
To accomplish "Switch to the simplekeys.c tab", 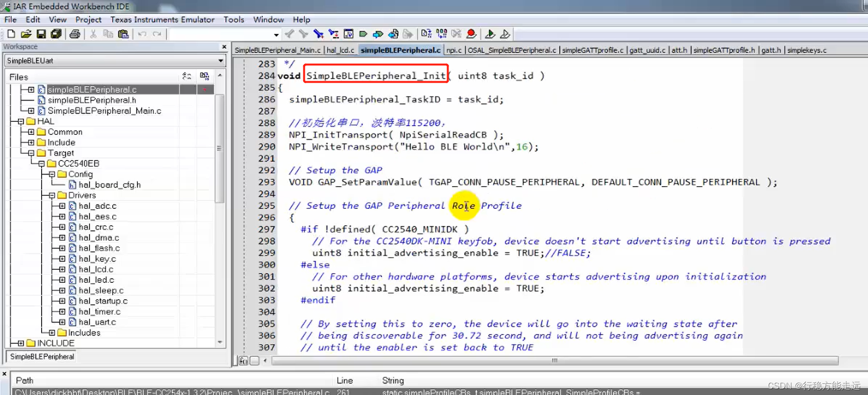I will click(x=807, y=50).
